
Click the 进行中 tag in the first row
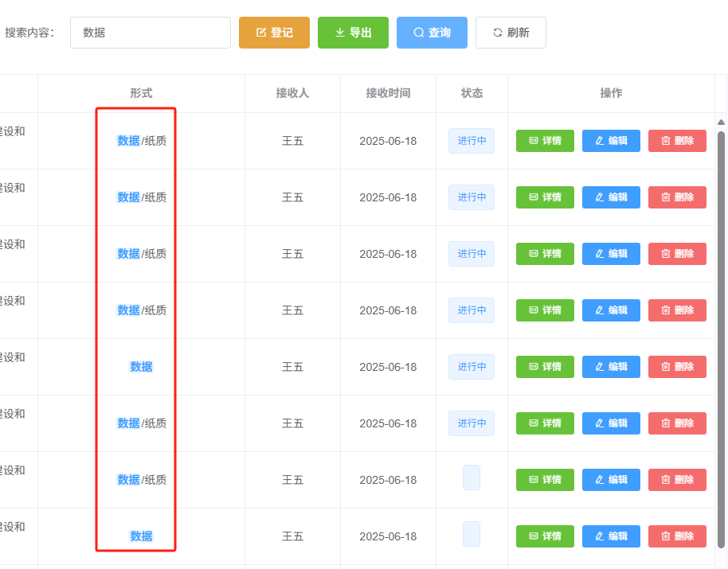coord(472,141)
